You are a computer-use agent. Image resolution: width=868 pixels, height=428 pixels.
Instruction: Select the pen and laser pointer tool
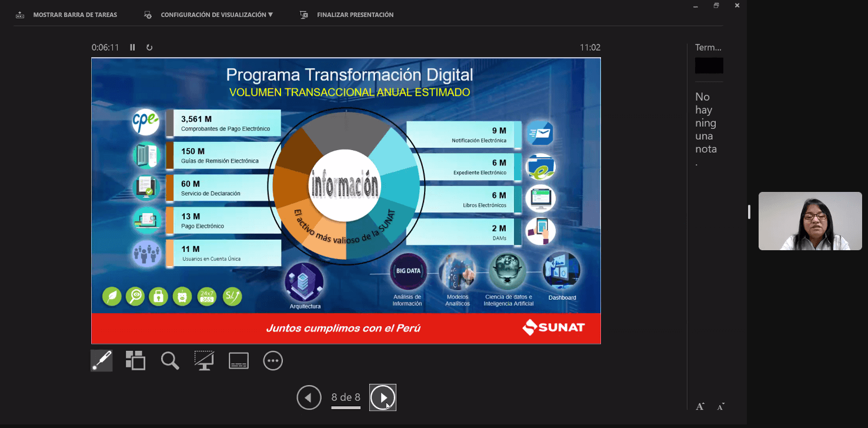(102, 360)
